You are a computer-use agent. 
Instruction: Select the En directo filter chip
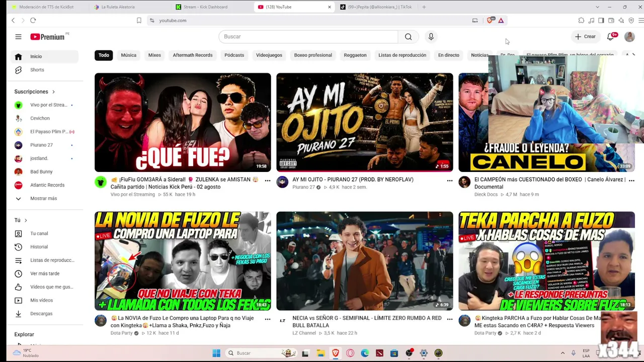tap(449, 55)
